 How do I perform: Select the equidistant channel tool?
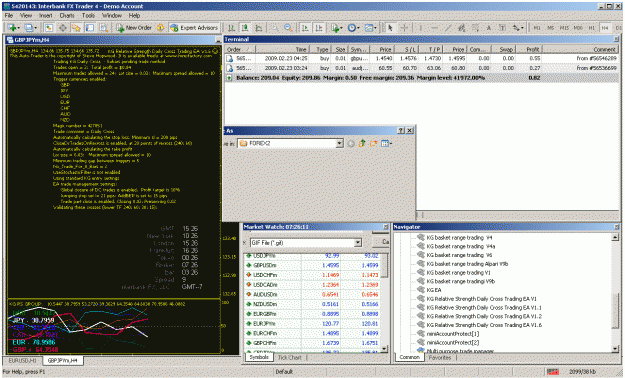pyautogui.click(x=462, y=28)
